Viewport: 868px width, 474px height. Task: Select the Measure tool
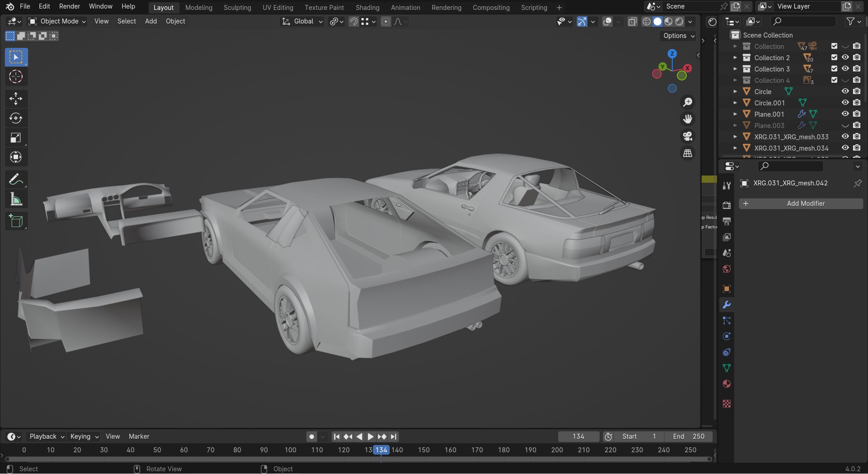(16, 199)
